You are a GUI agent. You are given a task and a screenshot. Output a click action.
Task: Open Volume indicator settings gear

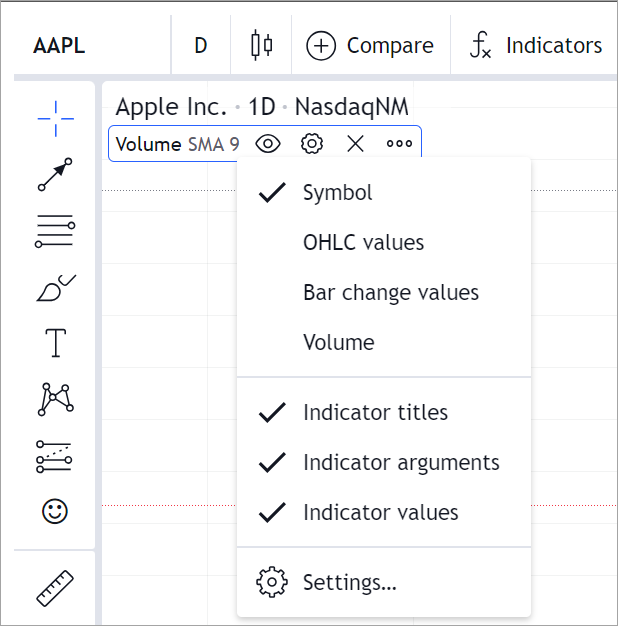click(x=312, y=144)
